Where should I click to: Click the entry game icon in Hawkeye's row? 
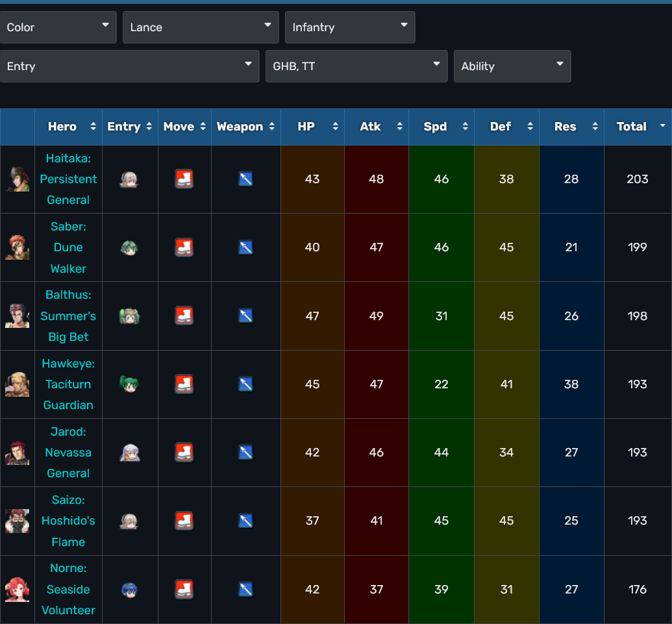click(129, 384)
